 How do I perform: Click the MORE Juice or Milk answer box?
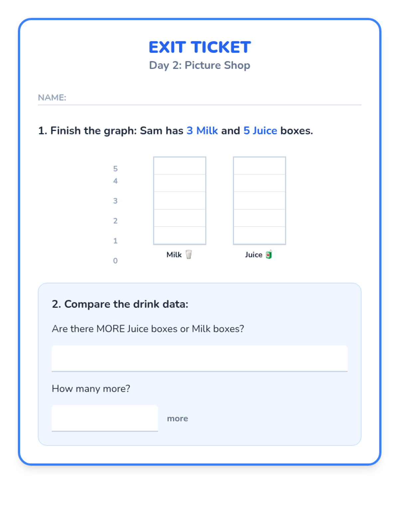[199, 358]
